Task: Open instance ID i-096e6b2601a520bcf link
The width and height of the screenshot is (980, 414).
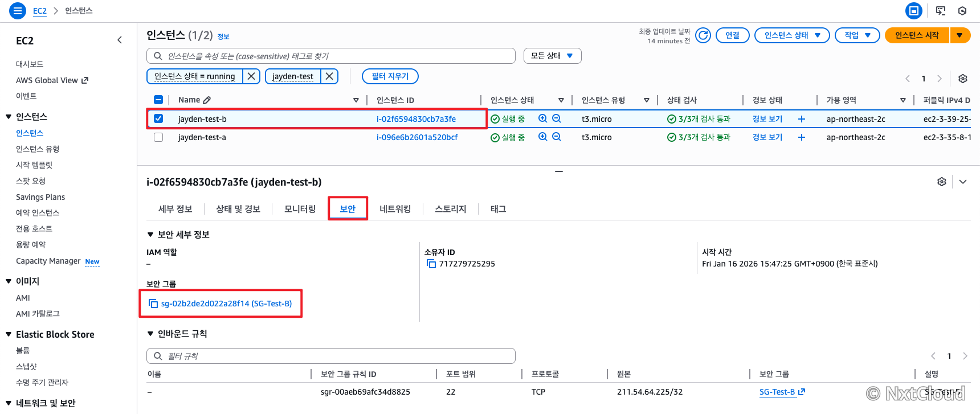Action: [x=417, y=137]
